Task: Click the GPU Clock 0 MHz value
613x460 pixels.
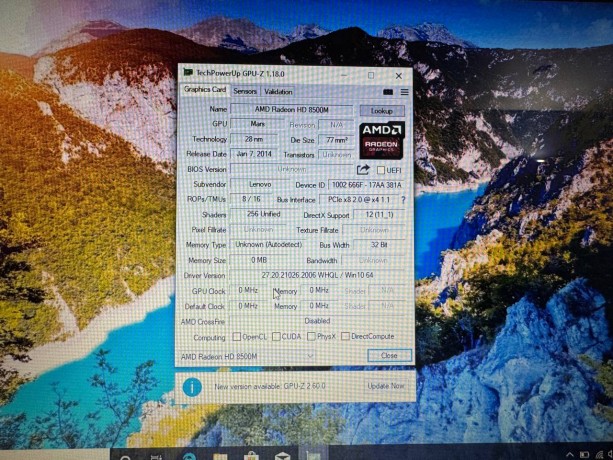Action: 248,290
